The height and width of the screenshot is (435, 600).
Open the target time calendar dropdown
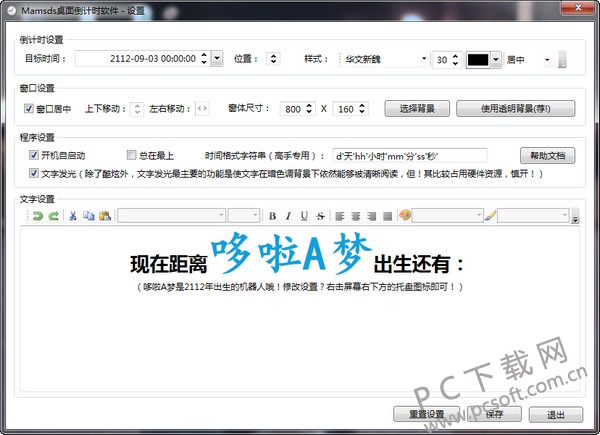217,59
